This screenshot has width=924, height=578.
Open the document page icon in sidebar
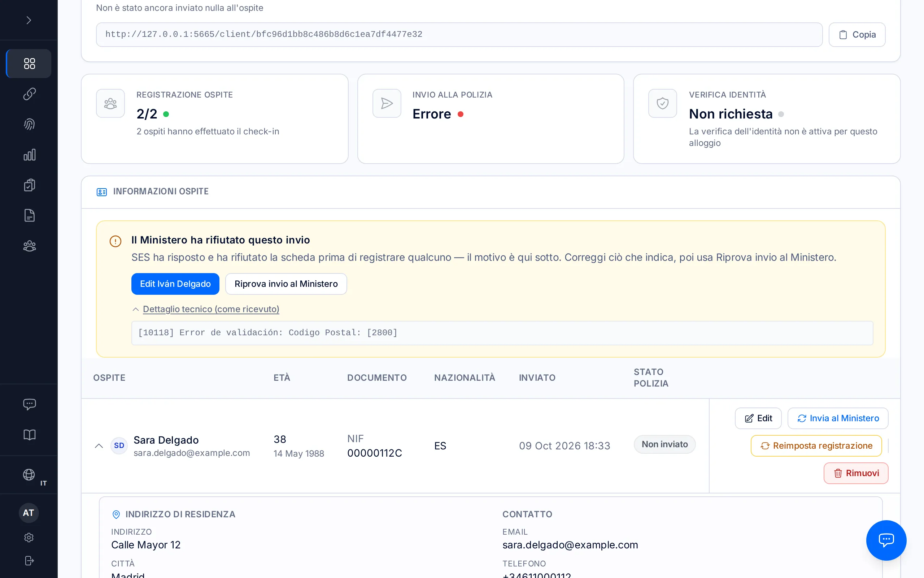(x=29, y=216)
